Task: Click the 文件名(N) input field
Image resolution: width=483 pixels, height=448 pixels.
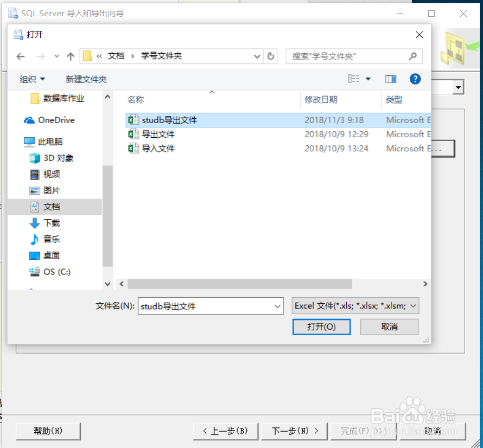Action: pos(206,306)
